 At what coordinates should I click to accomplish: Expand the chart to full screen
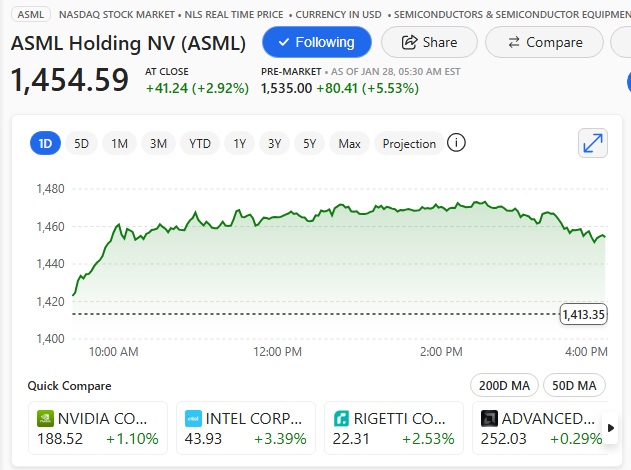(593, 143)
